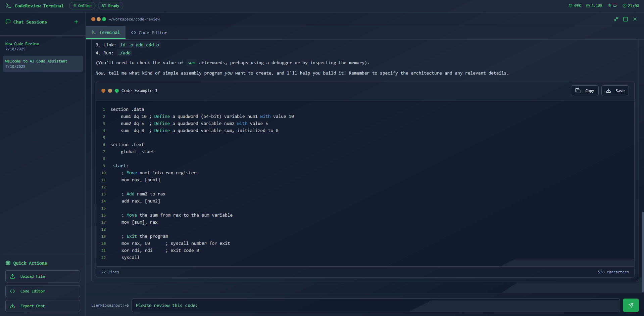The width and height of the screenshot is (644, 316).
Task: Click the '538 characters' footer label
Action: tap(613, 272)
